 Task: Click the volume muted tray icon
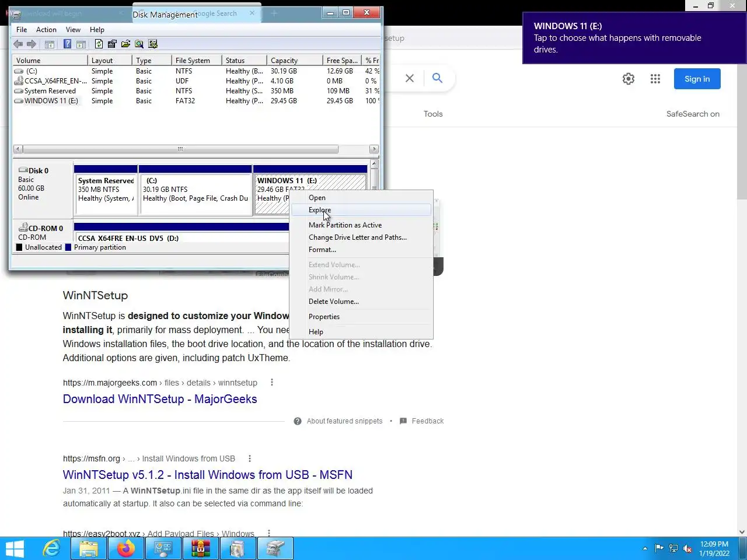point(687,548)
